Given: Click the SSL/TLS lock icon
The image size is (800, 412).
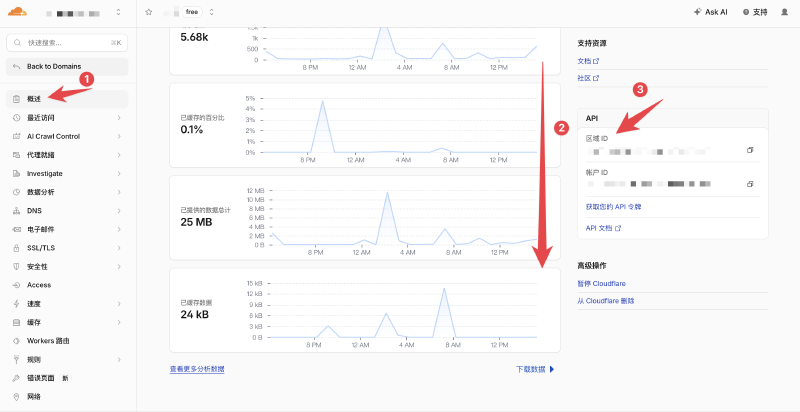Looking at the screenshot, I should click(x=16, y=248).
